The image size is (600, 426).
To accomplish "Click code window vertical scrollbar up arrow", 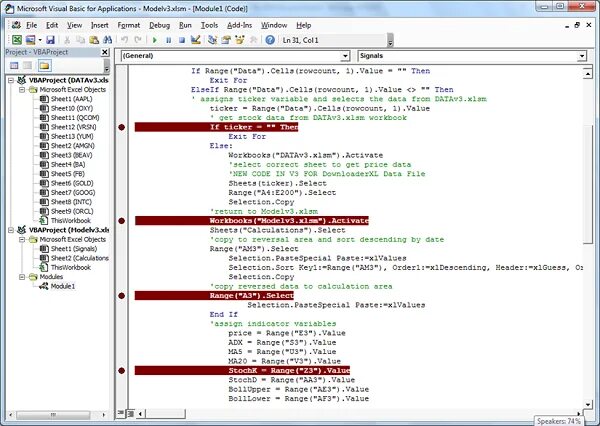I will coord(588,73).
